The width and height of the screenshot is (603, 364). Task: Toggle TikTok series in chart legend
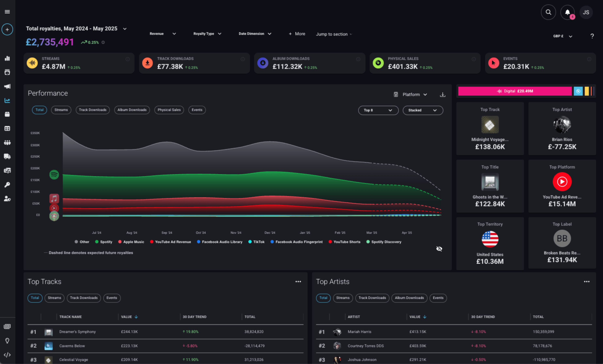coord(256,242)
